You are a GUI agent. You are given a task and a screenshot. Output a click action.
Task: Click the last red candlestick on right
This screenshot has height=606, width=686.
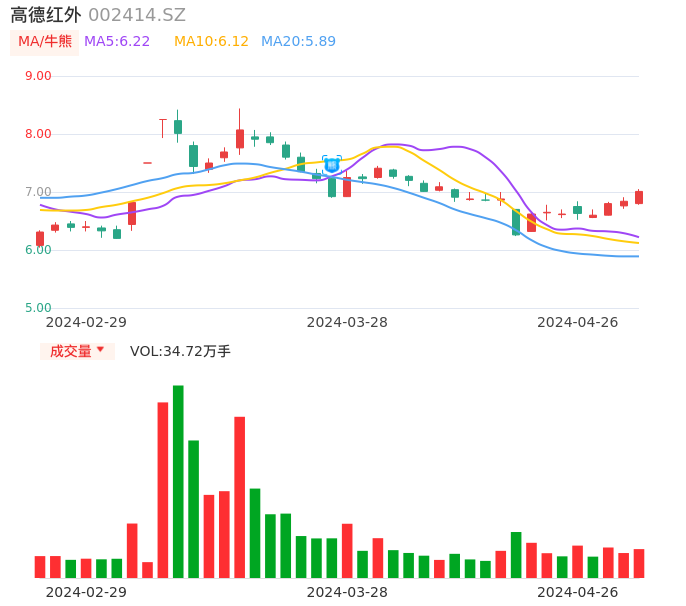pyautogui.click(x=639, y=197)
